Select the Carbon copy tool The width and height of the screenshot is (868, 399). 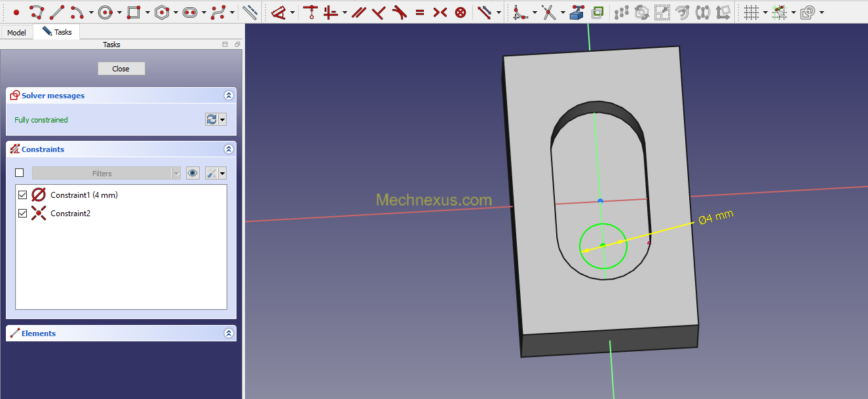pos(597,12)
